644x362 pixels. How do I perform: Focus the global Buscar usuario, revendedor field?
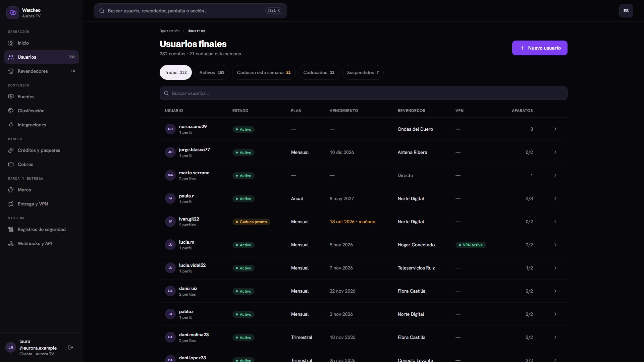(x=190, y=11)
